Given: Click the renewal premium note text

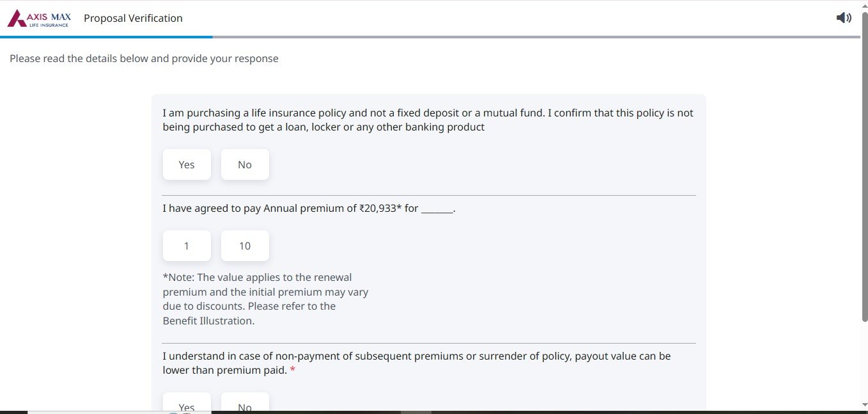Looking at the screenshot, I should coord(265,299).
